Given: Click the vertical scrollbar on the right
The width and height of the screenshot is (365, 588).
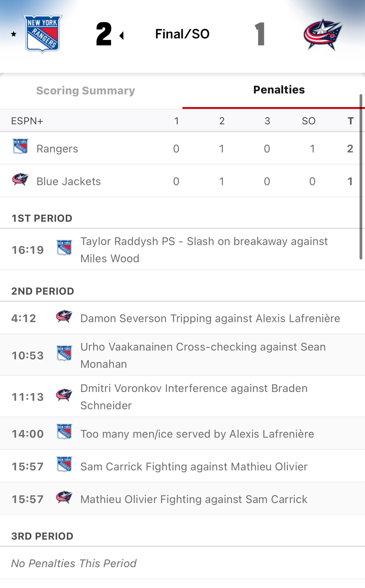Looking at the screenshot, I should [360, 177].
